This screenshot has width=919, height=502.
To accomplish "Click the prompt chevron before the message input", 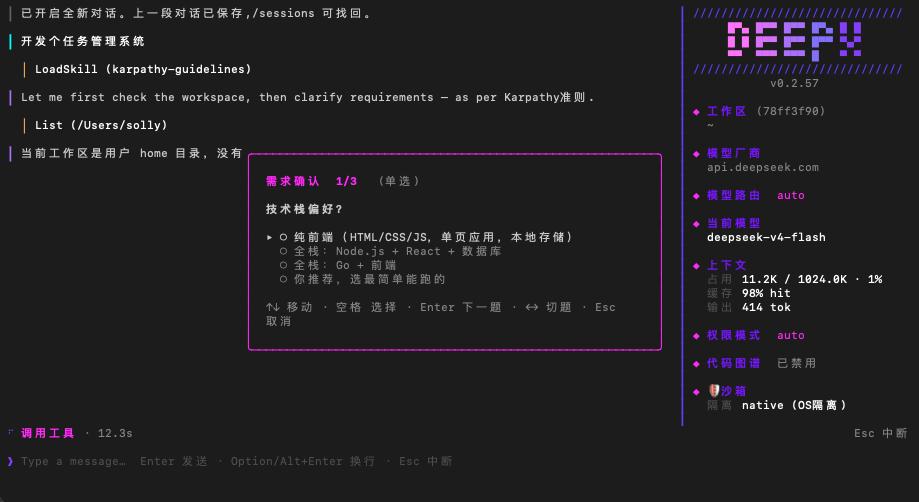I will (x=11, y=461).
